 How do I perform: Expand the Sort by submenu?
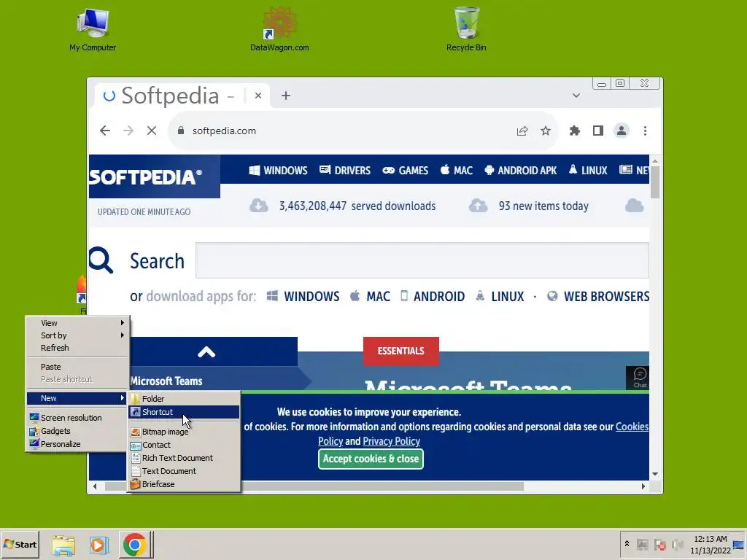[x=77, y=335]
